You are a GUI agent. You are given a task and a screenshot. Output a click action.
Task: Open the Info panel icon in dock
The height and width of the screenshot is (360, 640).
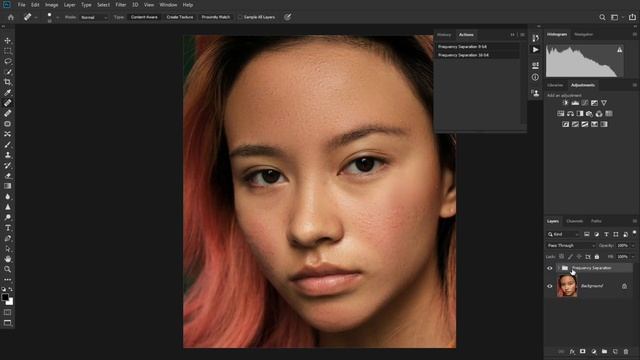[x=536, y=77]
